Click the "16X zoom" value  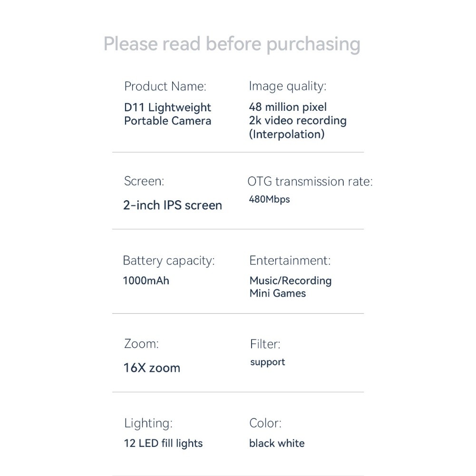(x=152, y=368)
